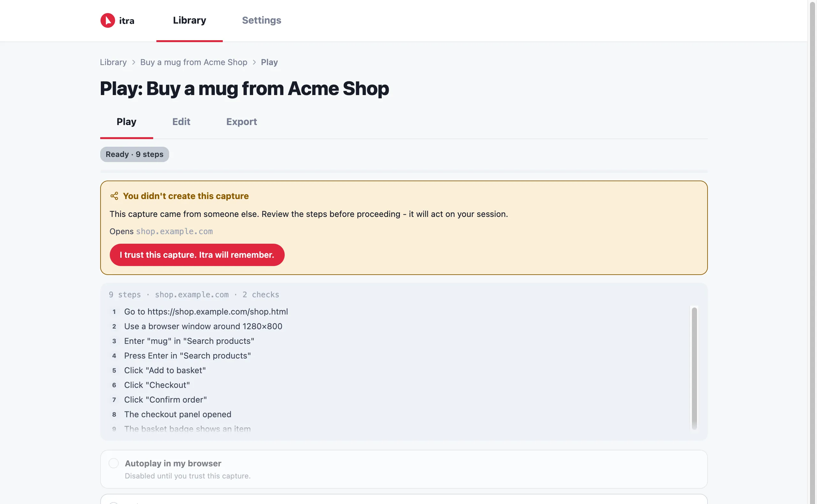This screenshot has height=504, width=817.
Task: Switch to the Export tab
Action: (x=242, y=122)
